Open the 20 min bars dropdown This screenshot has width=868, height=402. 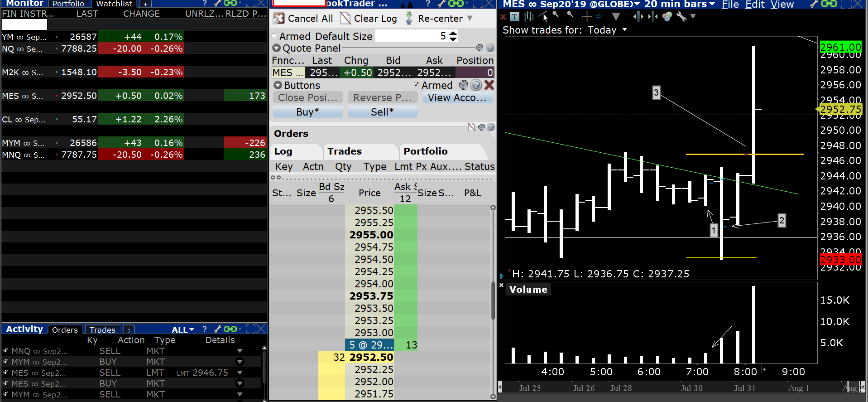click(712, 4)
